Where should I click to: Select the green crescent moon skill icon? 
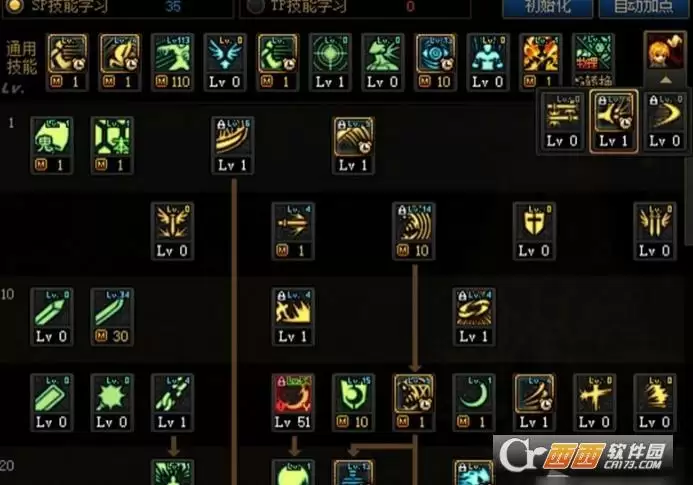point(473,402)
